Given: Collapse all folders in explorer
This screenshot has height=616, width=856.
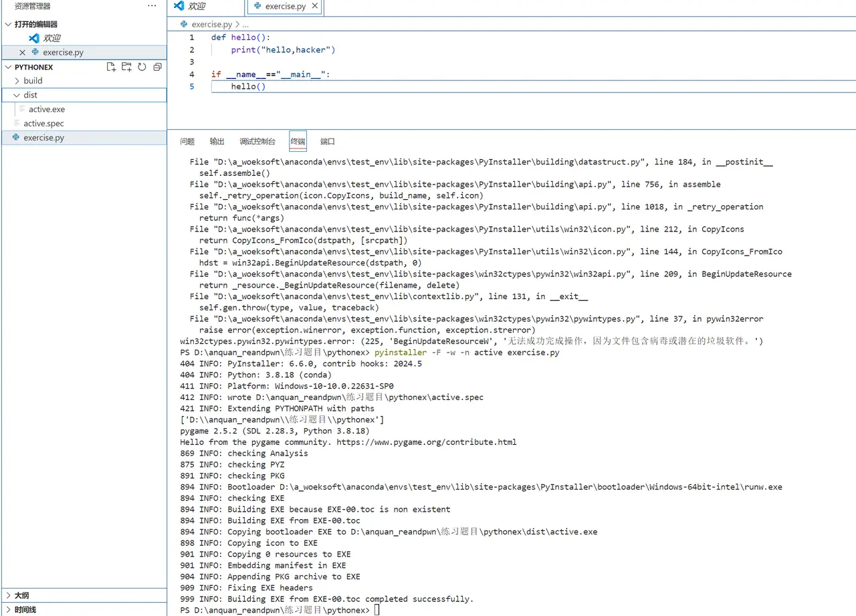Looking at the screenshot, I should point(157,67).
